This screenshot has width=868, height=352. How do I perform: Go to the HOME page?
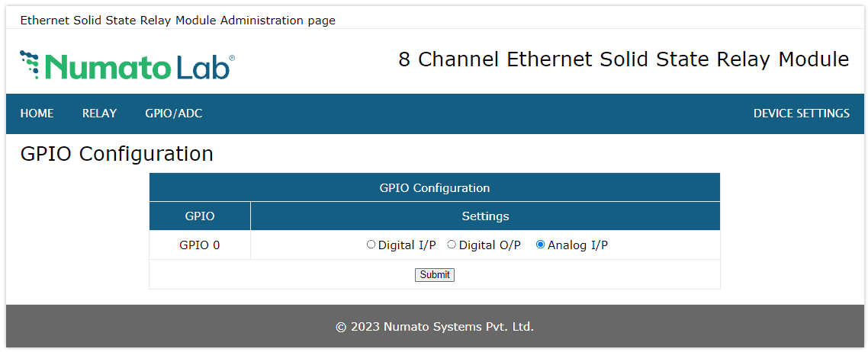(x=37, y=114)
